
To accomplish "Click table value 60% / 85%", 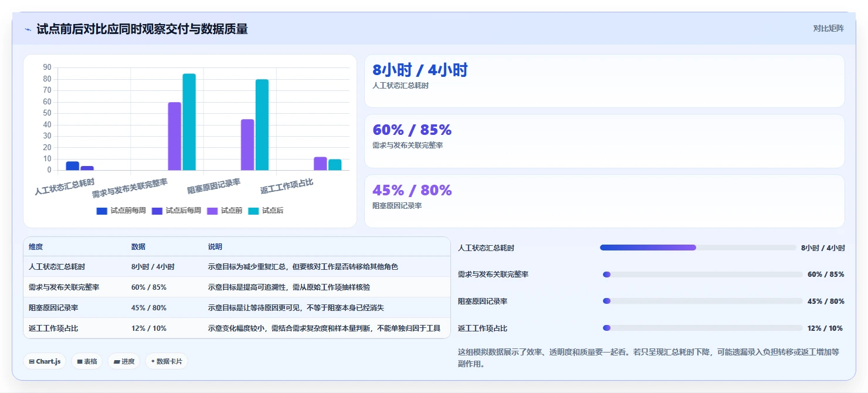I will click(149, 287).
